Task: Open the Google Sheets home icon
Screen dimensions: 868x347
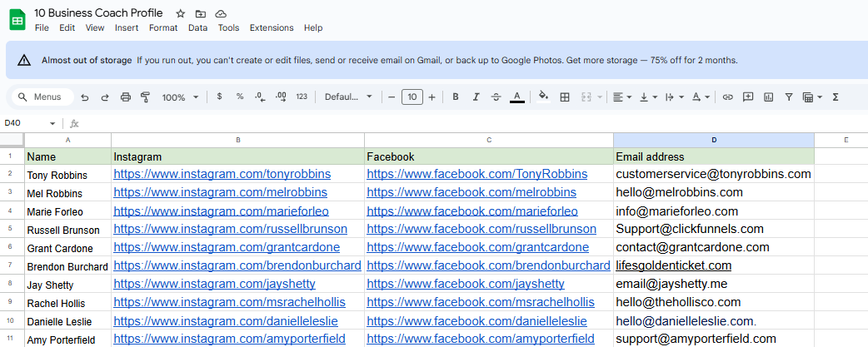Action: tap(17, 21)
